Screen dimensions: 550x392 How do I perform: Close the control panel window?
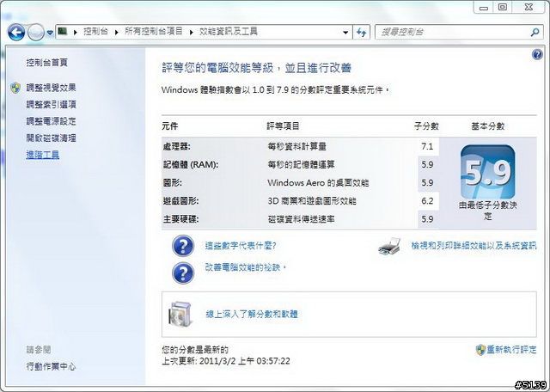tap(529, 8)
